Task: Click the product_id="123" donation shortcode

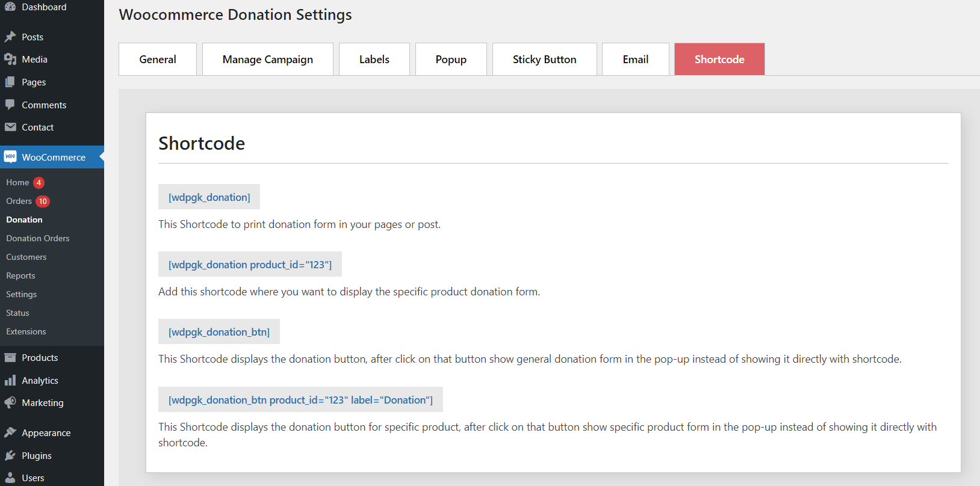Action: pos(250,264)
